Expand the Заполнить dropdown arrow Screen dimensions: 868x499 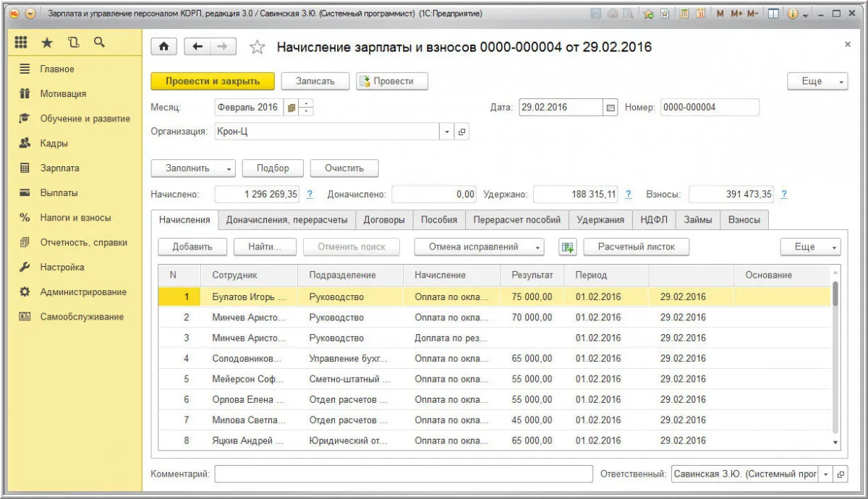pyautogui.click(x=230, y=168)
